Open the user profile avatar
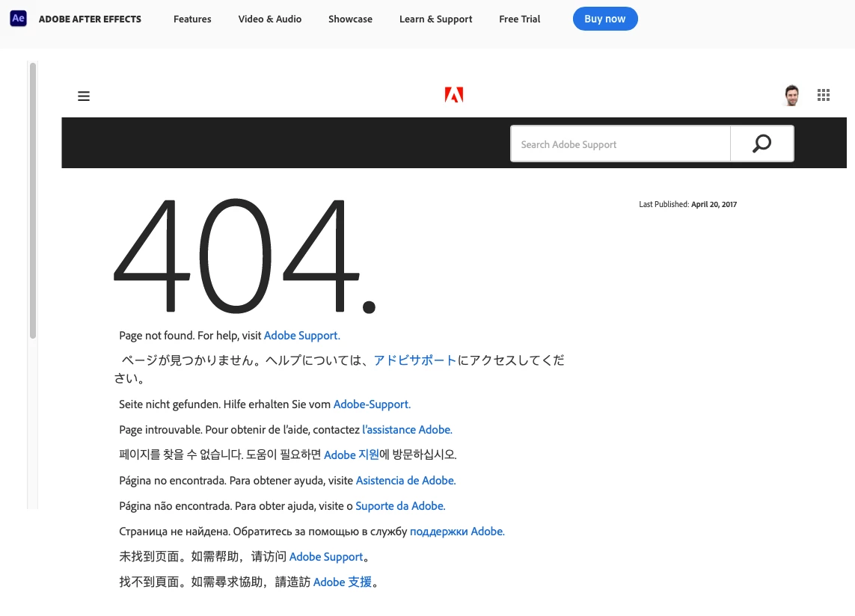 point(791,96)
